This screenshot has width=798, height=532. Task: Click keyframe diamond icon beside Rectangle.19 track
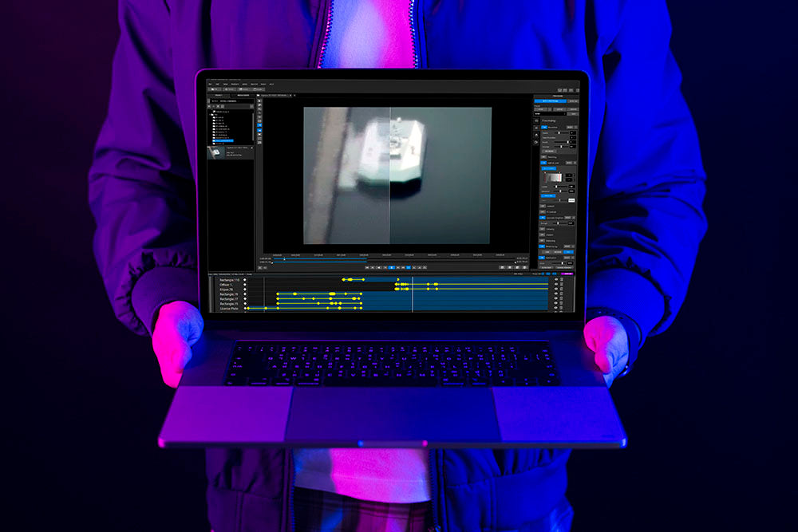[x=245, y=294]
